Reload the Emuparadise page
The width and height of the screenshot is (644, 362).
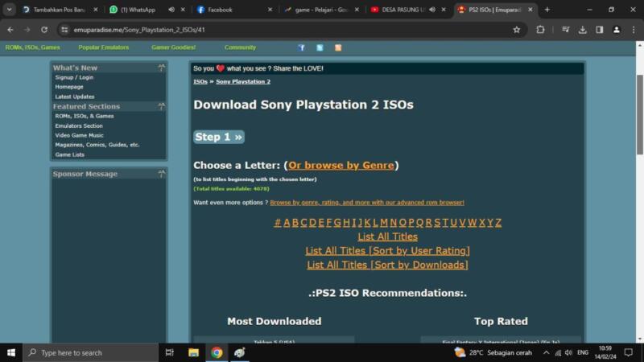[44, 30]
